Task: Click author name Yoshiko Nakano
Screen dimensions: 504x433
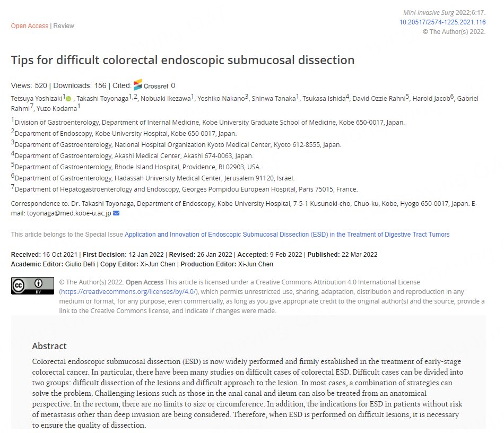Action: [221, 98]
